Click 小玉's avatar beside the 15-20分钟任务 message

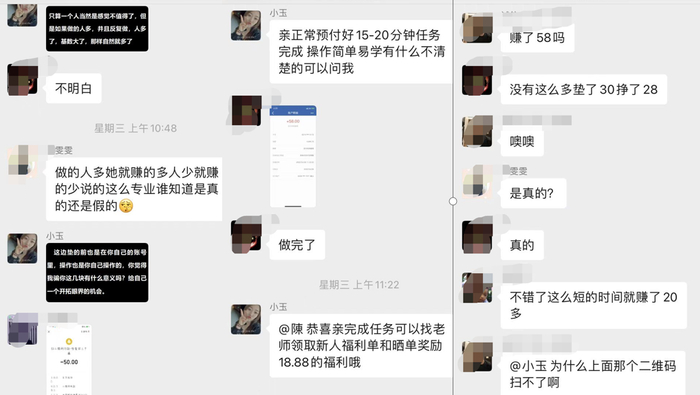246,26
